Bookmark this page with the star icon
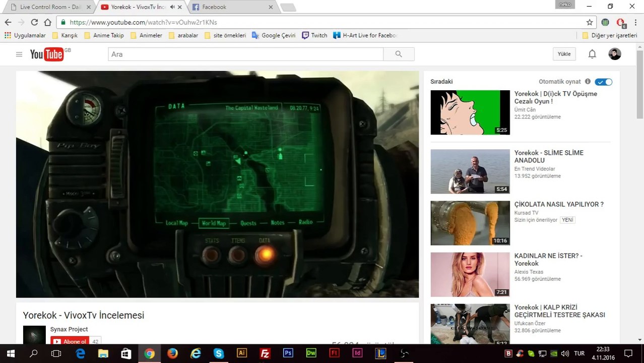 tap(590, 22)
